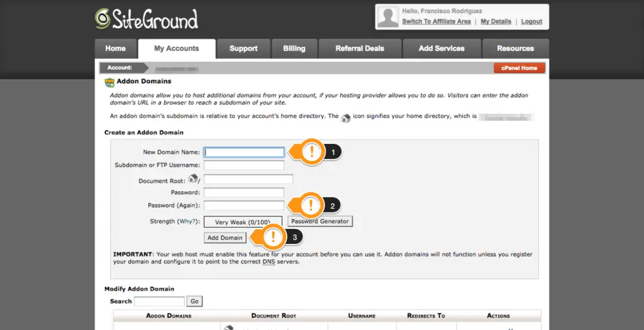
Task: Click the Search addon domains field
Action: click(159, 301)
